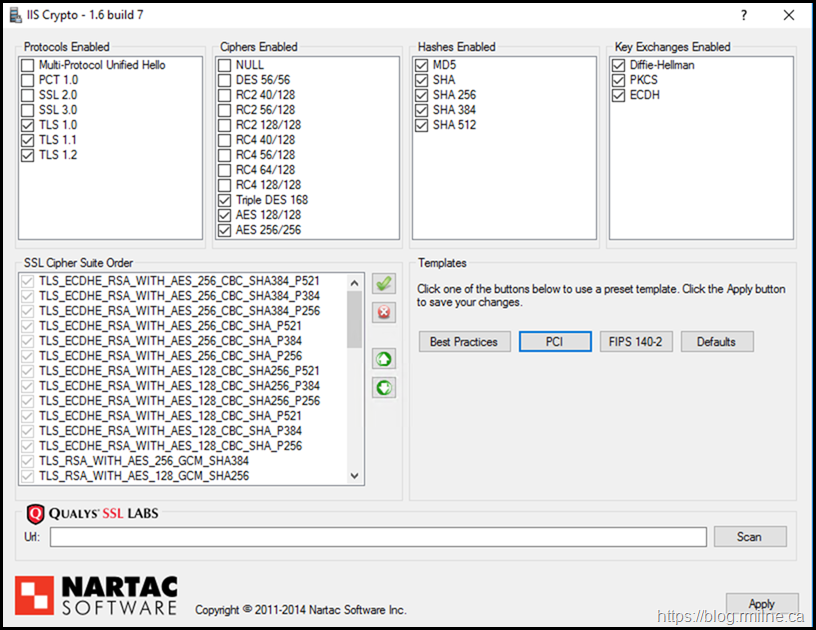Apply the Best Practices template
The height and width of the screenshot is (630, 816).
(464, 342)
